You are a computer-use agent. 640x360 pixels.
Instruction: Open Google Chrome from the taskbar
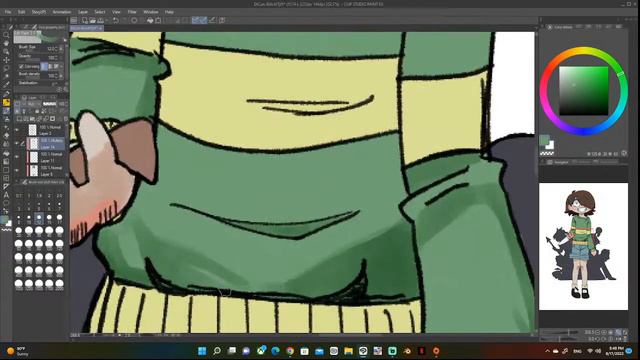pyautogui.click(x=290, y=351)
